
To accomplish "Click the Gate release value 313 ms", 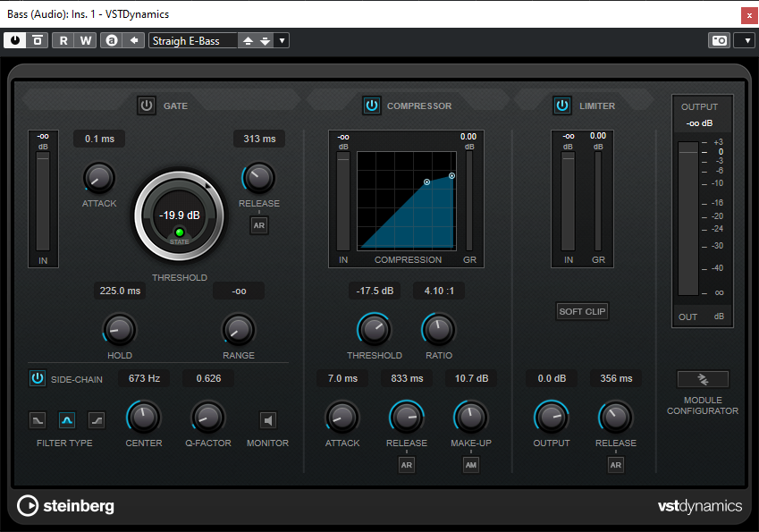I will tap(259, 139).
